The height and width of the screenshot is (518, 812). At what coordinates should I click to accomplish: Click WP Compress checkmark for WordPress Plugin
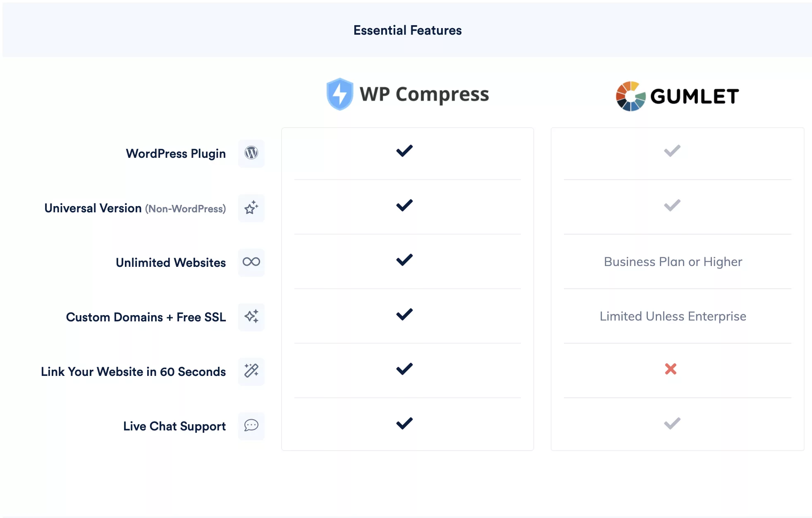point(404,151)
